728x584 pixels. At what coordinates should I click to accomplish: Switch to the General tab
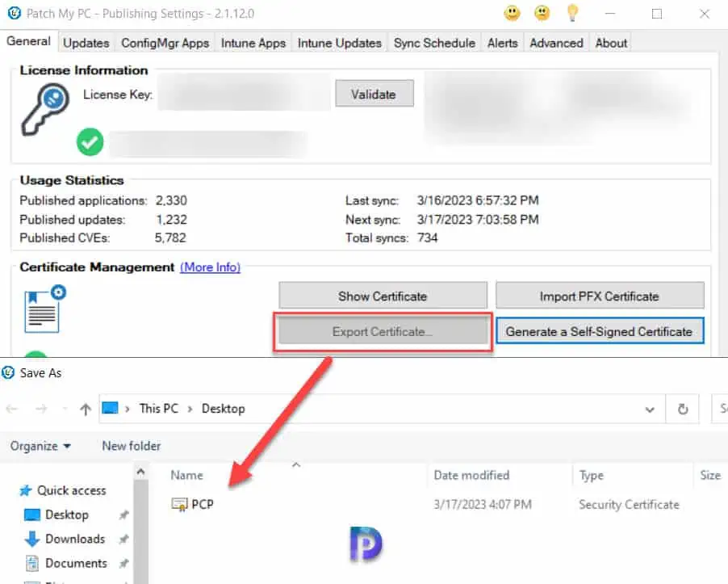29,41
